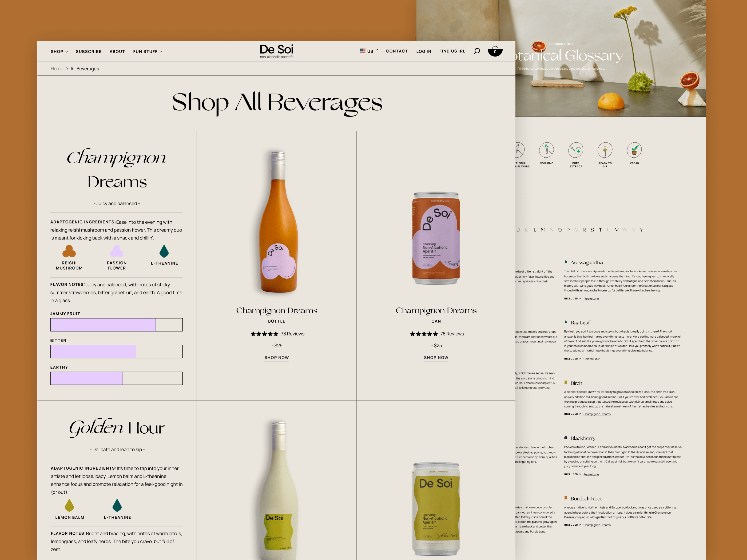Click the Ready To Sip glass icon
The height and width of the screenshot is (560, 747).
(605, 150)
